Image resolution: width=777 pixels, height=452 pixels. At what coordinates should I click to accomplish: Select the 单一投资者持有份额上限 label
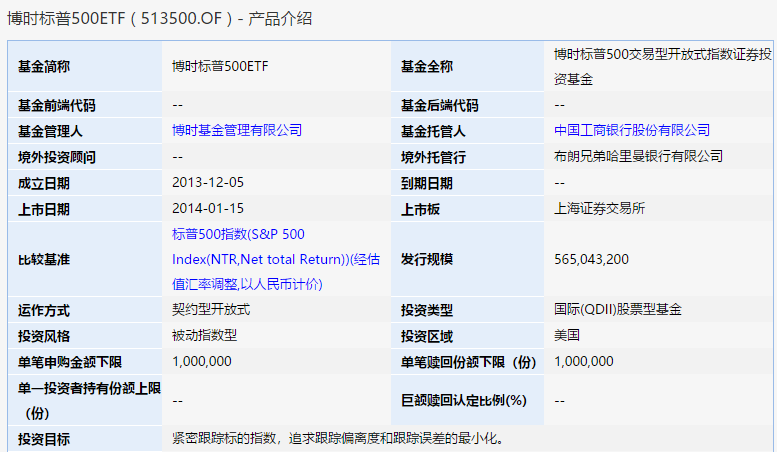[x=89, y=400]
